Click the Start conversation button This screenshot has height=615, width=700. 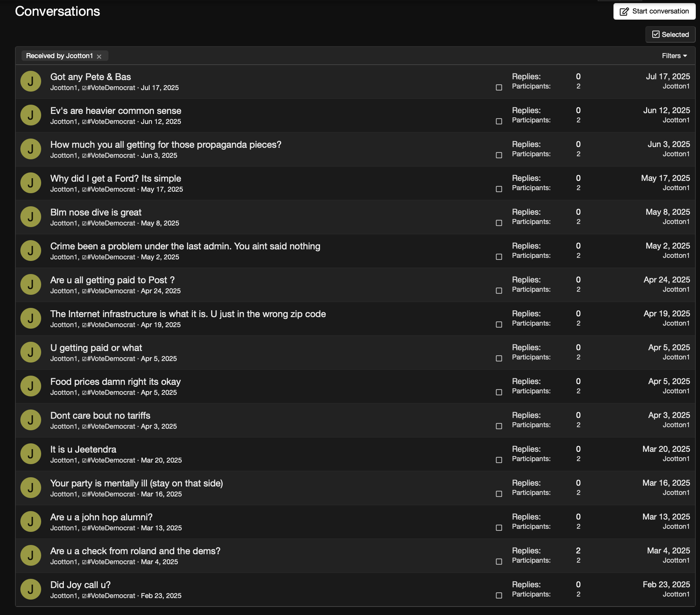pos(654,11)
